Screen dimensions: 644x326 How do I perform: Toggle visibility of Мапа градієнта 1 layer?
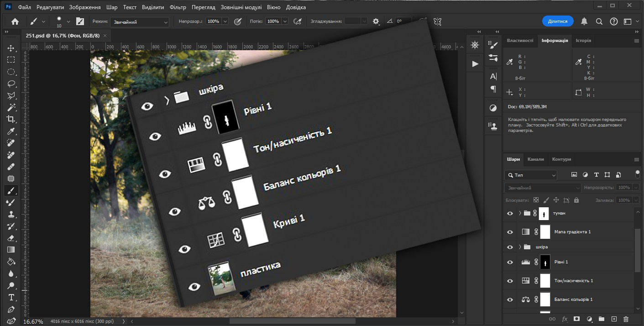click(510, 232)
